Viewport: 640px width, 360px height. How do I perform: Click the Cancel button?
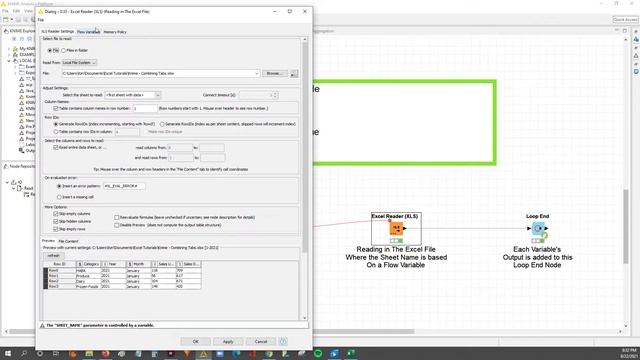[261, 341]
